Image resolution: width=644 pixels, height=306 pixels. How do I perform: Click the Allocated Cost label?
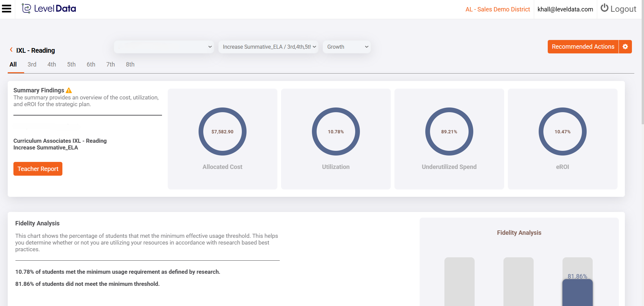[222, 167]
